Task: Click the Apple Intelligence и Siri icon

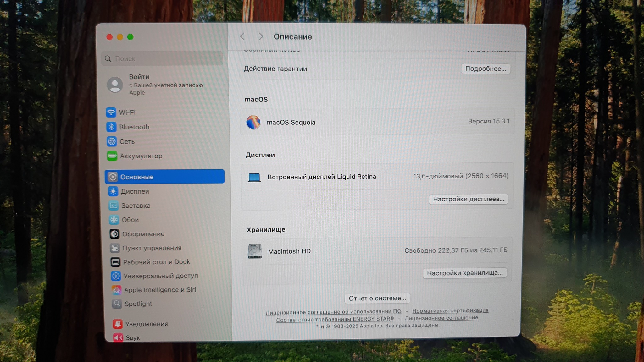Action: (116, 290)
